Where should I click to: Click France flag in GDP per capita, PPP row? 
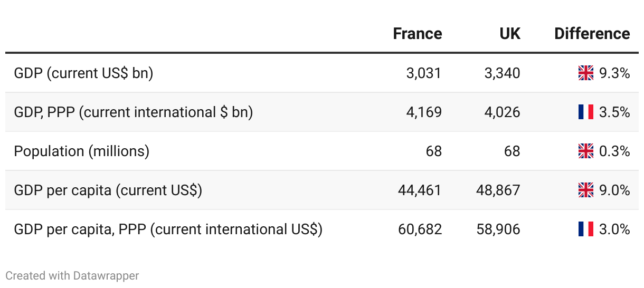pos(586,229)
